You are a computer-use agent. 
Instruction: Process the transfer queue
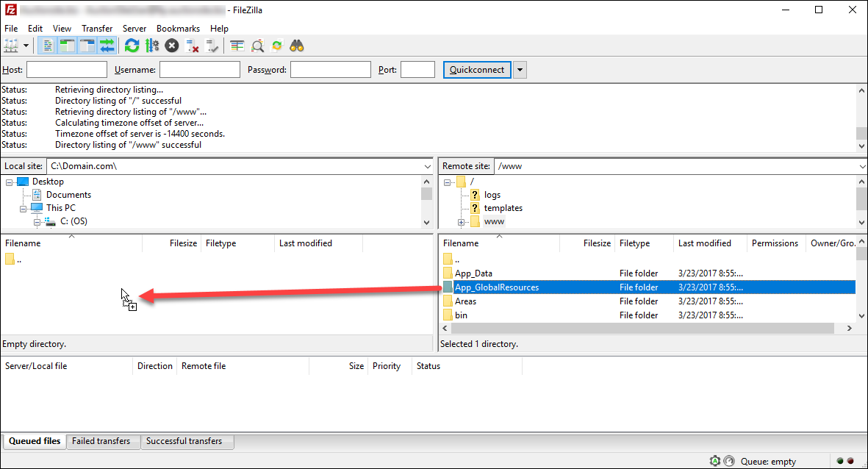[x=151, y=46]
